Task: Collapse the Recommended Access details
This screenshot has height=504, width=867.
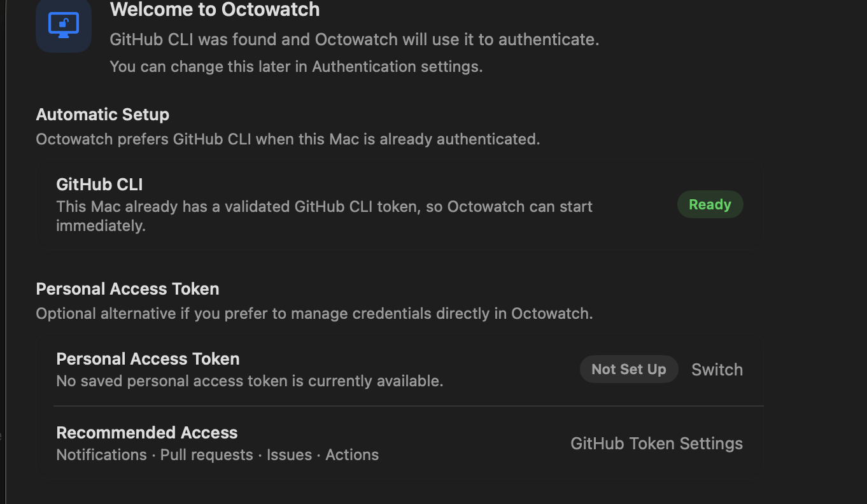Action: tap(147, 432)
